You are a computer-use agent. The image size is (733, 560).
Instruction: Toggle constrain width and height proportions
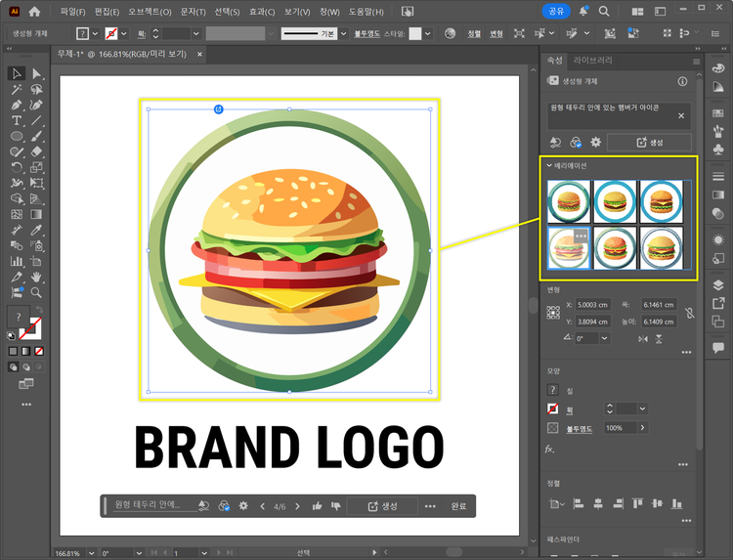690,313
